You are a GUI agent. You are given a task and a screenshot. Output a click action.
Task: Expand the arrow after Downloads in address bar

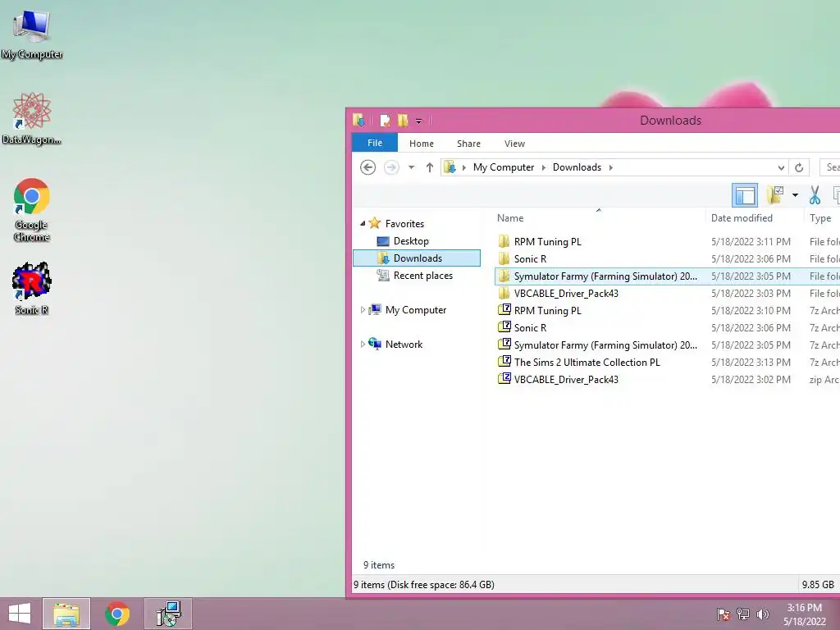pos(610,167)
